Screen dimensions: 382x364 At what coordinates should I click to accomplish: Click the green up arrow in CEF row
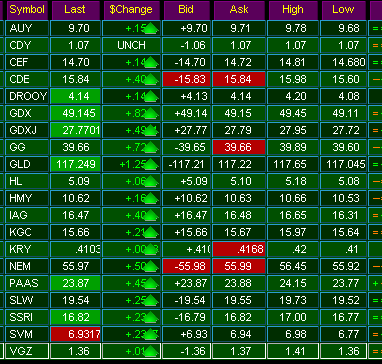click(x=151, y=62)
